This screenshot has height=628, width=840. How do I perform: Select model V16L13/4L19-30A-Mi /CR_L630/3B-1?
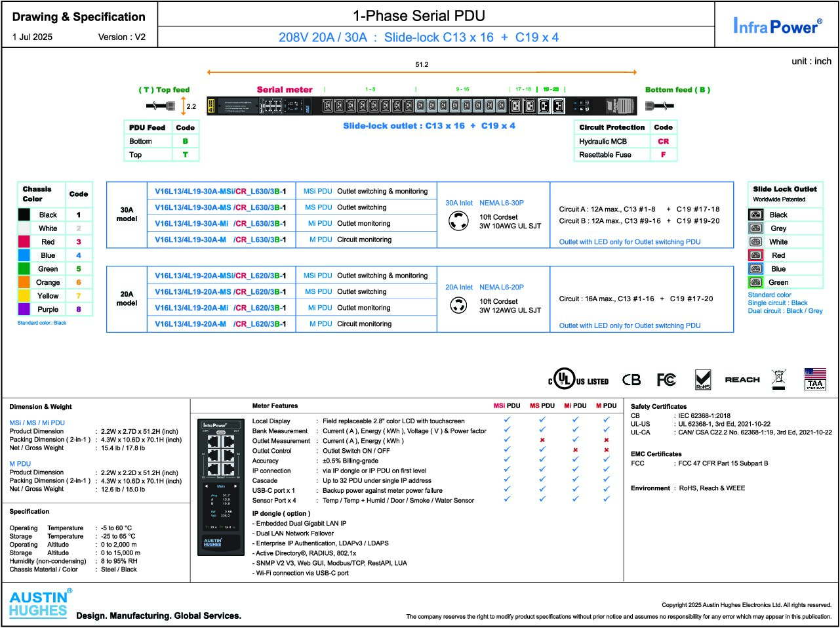(x=220, y=224)
